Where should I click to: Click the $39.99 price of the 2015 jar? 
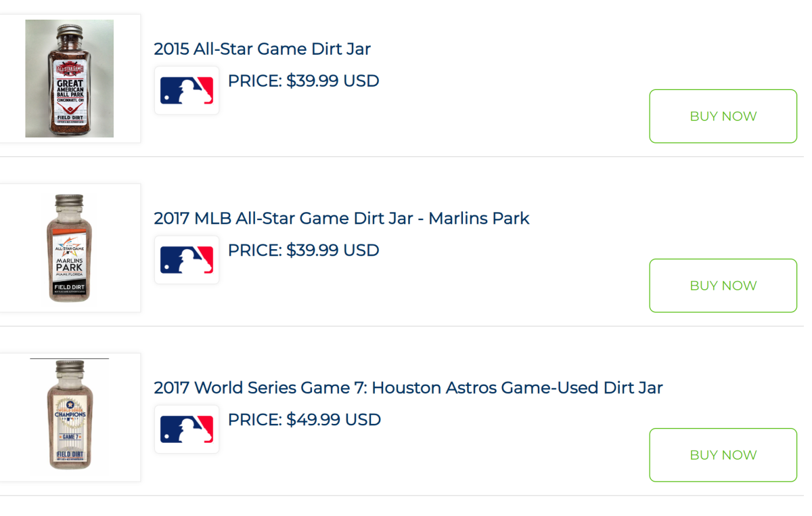(x=303, y=81)
